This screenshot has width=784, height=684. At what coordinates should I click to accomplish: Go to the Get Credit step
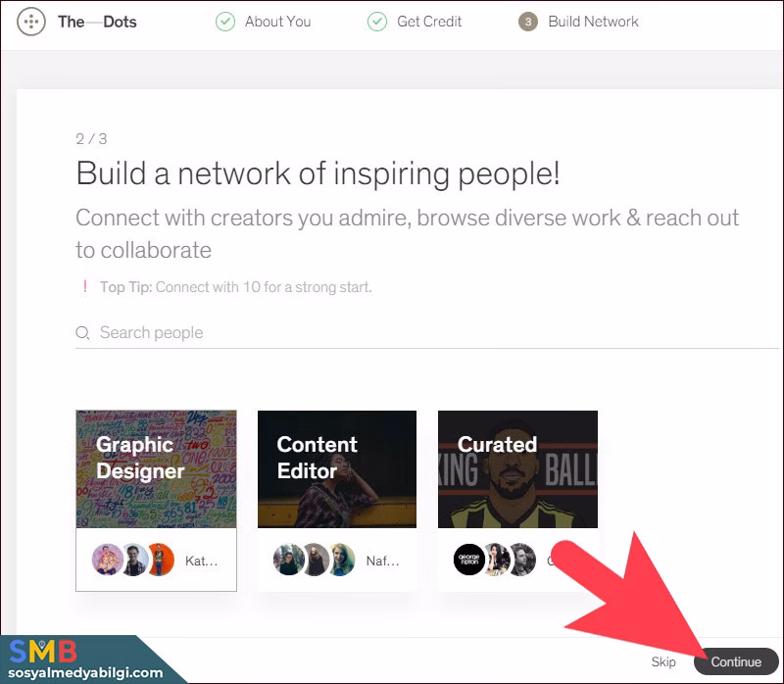click(429, 22)
